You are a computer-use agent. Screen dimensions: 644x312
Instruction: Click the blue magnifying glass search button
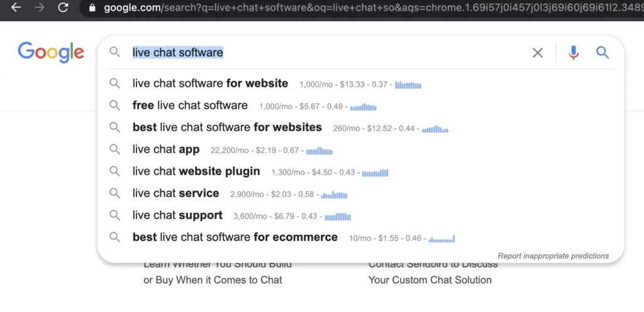[x=602, y=53]
